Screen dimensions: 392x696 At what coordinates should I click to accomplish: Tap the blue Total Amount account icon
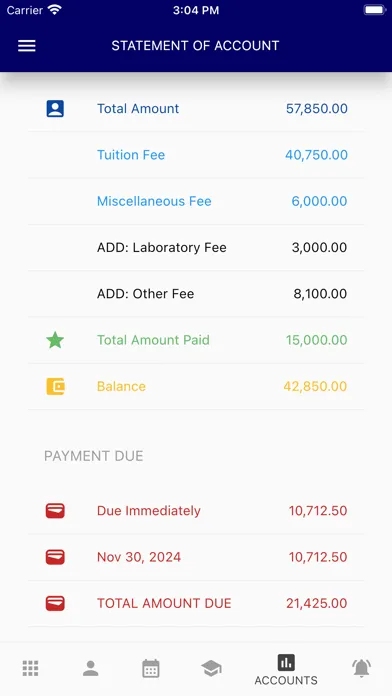pos(55,108)
